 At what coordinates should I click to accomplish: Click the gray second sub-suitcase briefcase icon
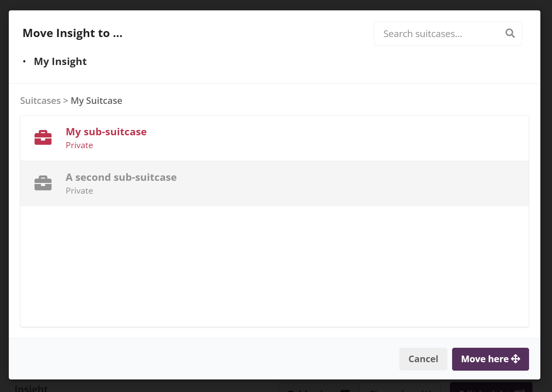(43, 183)
